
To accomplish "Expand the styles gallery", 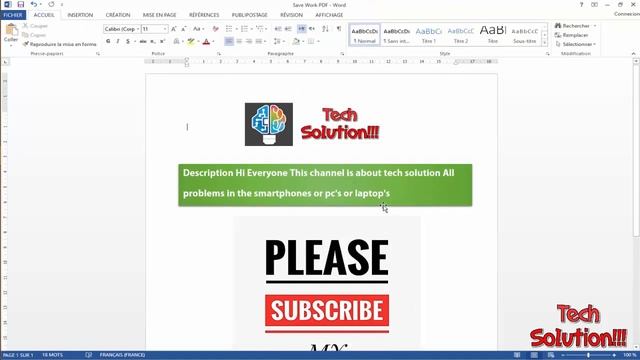I will click(544, 42).
